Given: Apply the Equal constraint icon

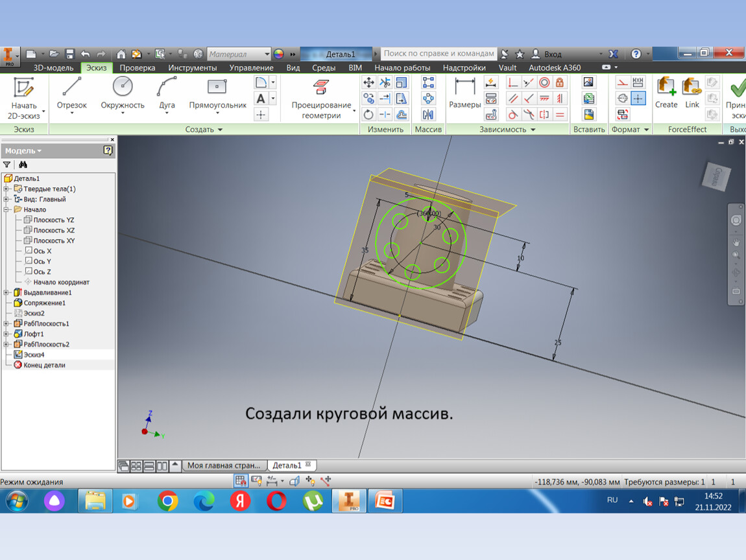Looking at the screenshot, I should [560, 115].
